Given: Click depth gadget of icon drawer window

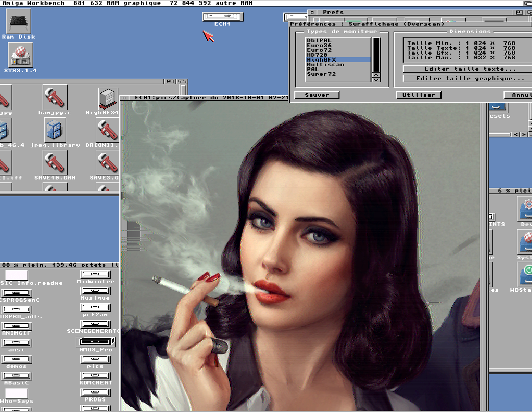Looking at the screenshot, I should click(182, 81).
